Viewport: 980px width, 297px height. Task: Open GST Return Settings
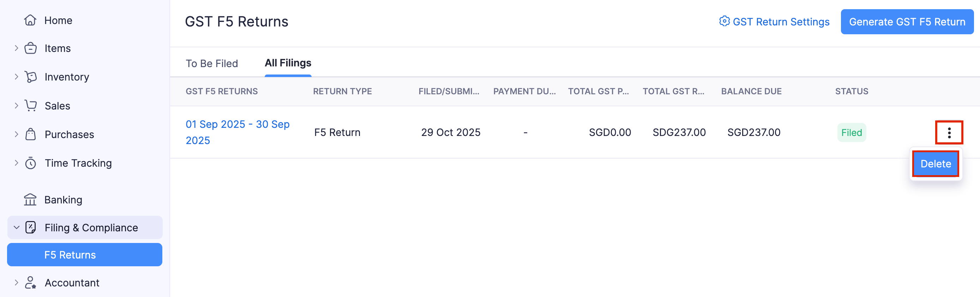point(774,22)
